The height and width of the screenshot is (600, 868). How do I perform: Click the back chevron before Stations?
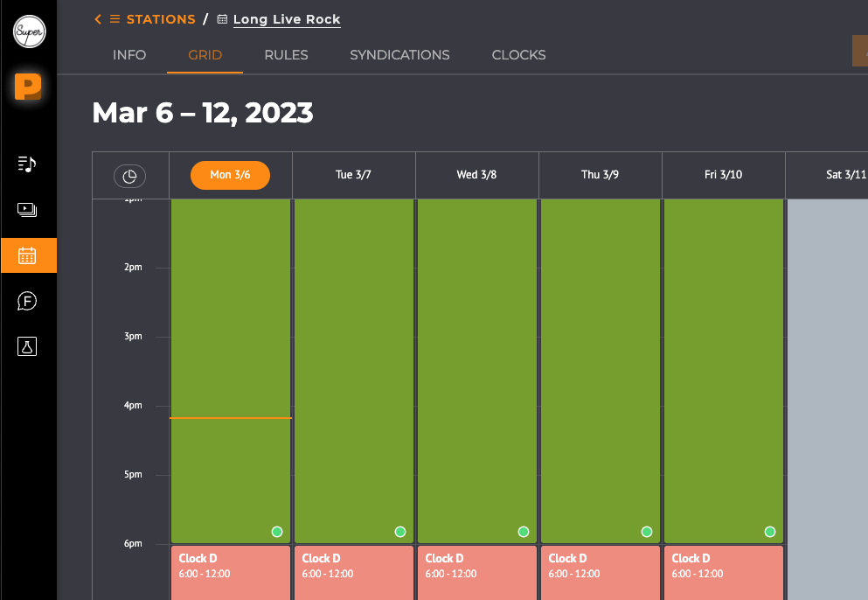point(98,19)
